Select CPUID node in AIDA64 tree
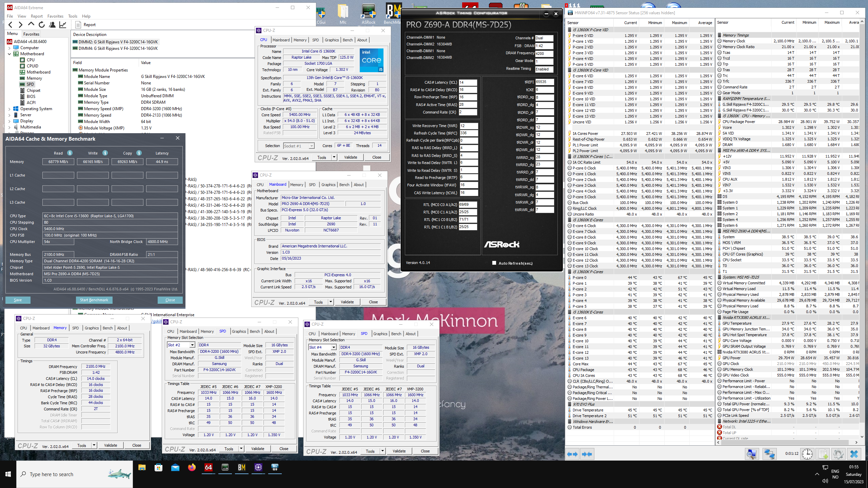The height and width of the screenshot is (488, 868). coord(33,66)
